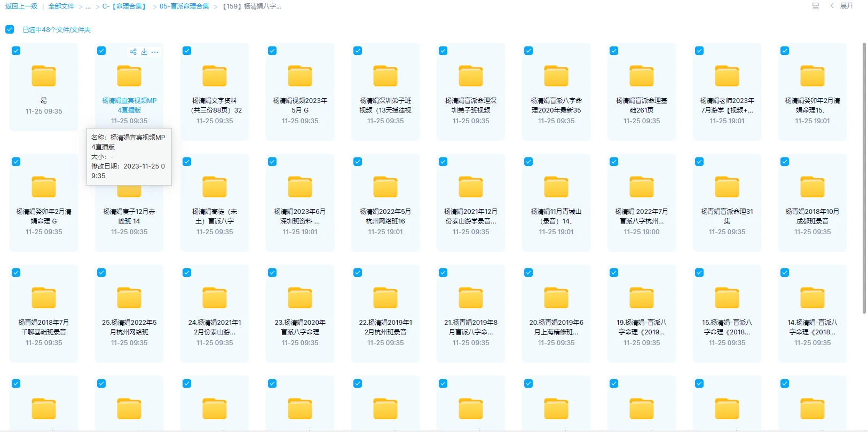Uncheck the 25.杨清娟2022年5月杭州网络班 checkbox

pos(101,273)
